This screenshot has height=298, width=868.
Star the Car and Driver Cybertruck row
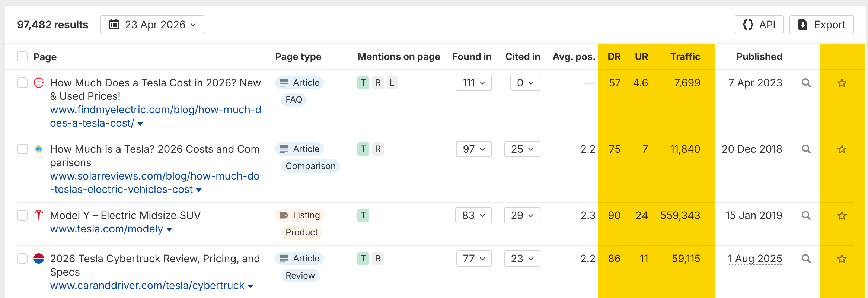pos(842,259)
